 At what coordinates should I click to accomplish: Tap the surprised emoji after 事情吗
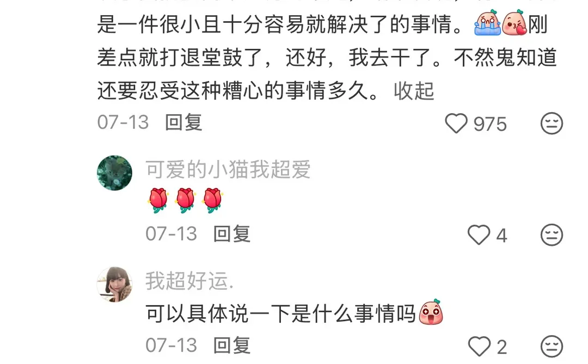[x=431, y=312]
